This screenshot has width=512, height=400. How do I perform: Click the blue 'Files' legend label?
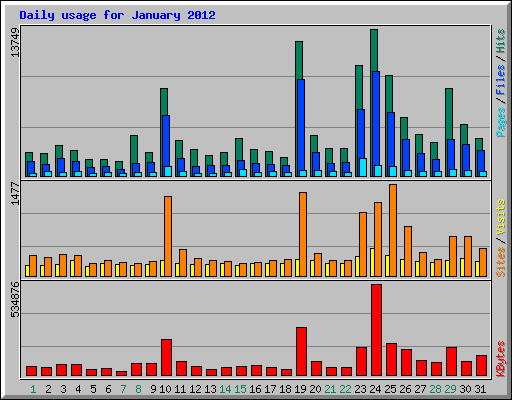[500, 80]
